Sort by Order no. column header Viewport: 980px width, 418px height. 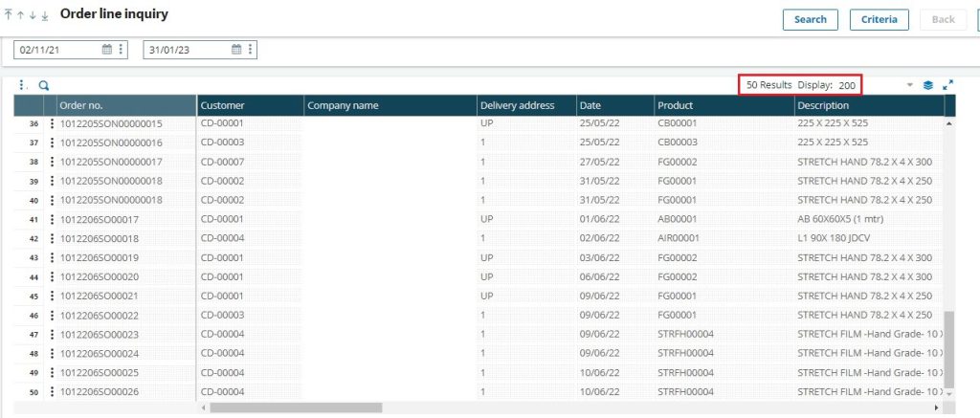[127, 105]
